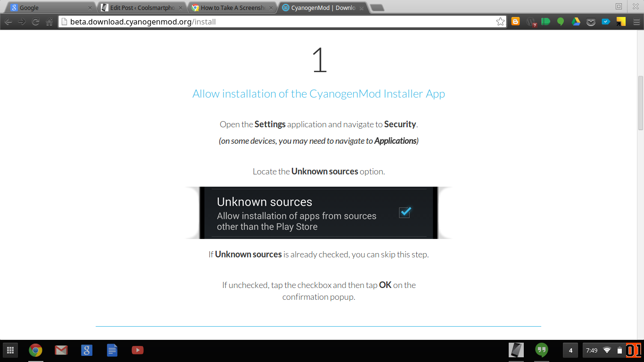Click the vertical page scrollbar thumb

pyautogui.click(x=640, y=103)
